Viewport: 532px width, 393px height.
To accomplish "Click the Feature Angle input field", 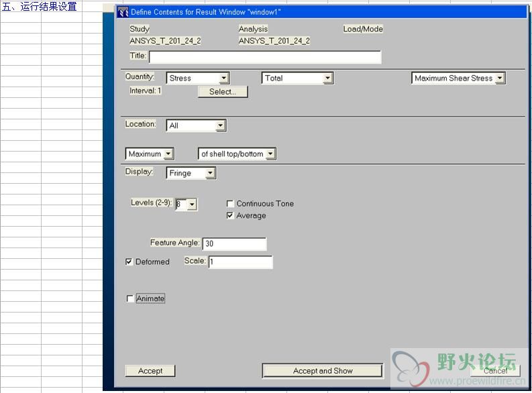I will [234, 244].
